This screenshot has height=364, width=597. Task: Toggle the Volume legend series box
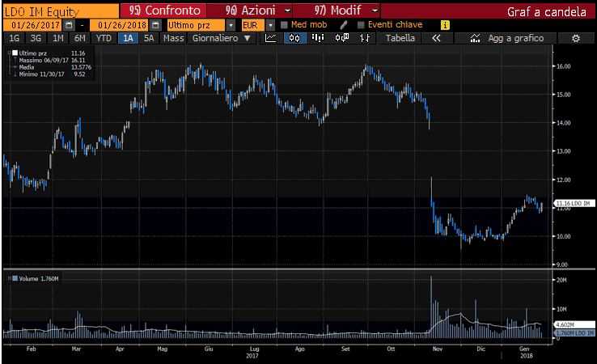15,278
